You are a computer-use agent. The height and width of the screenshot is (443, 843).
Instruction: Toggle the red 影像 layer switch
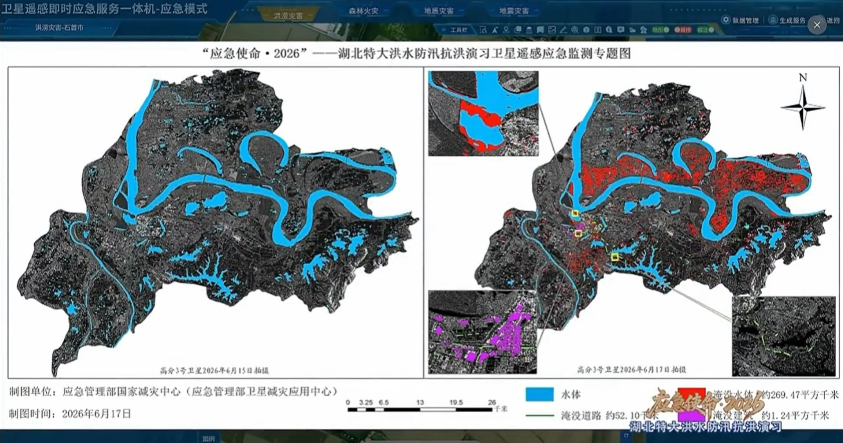683,30
